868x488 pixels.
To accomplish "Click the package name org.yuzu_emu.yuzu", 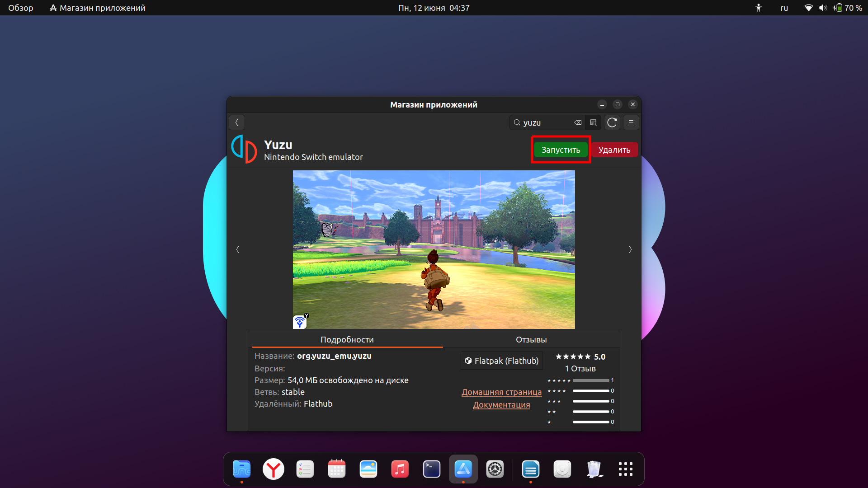I will coord(334,356).
